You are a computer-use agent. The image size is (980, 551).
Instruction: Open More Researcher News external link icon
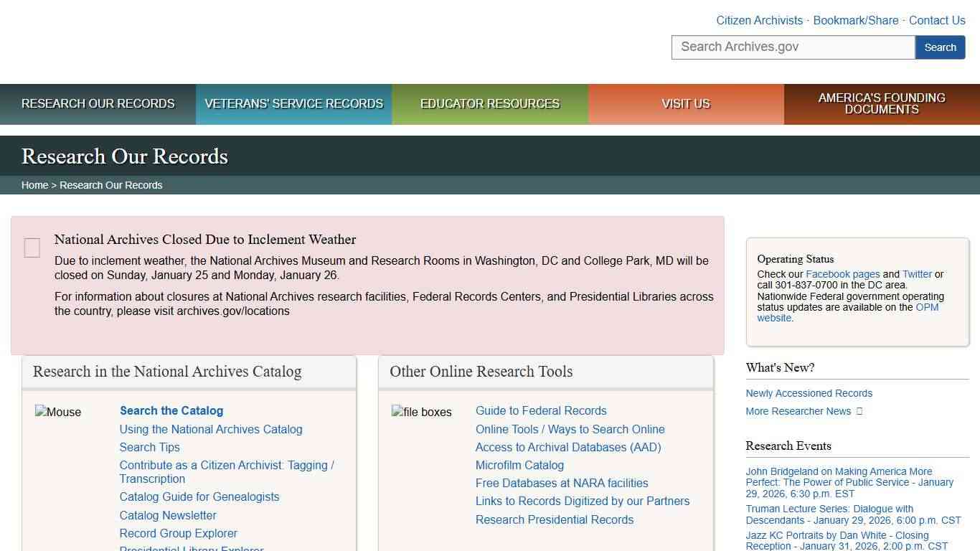click(x=859, y=411)
